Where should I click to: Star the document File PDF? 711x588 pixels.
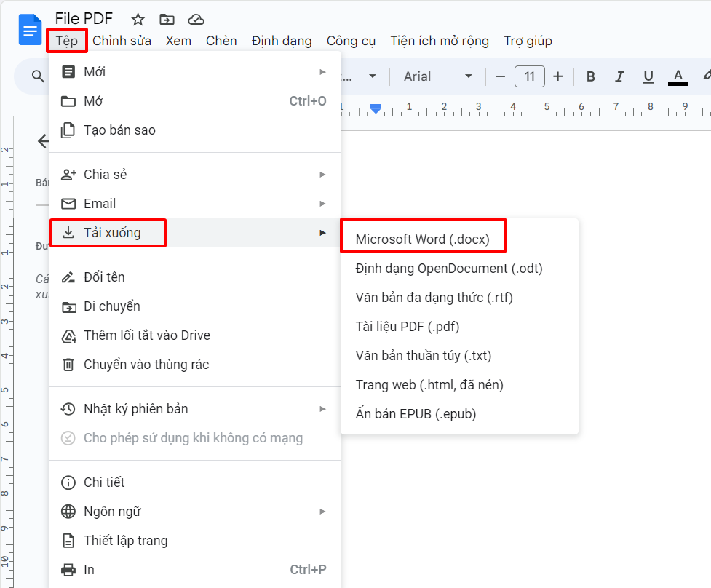pyautogui.click(x=138, y=19)
